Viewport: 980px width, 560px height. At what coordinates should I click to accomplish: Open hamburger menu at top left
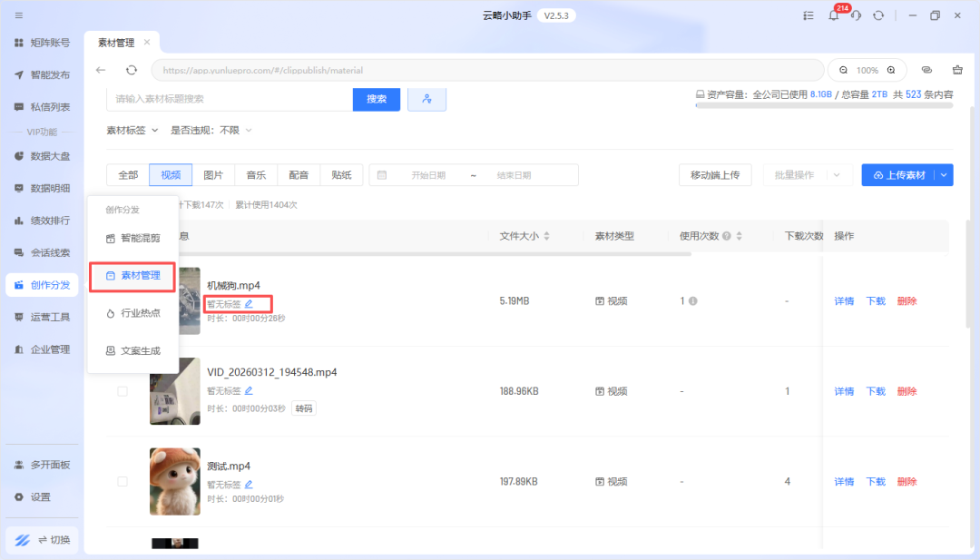click(19, 15)
